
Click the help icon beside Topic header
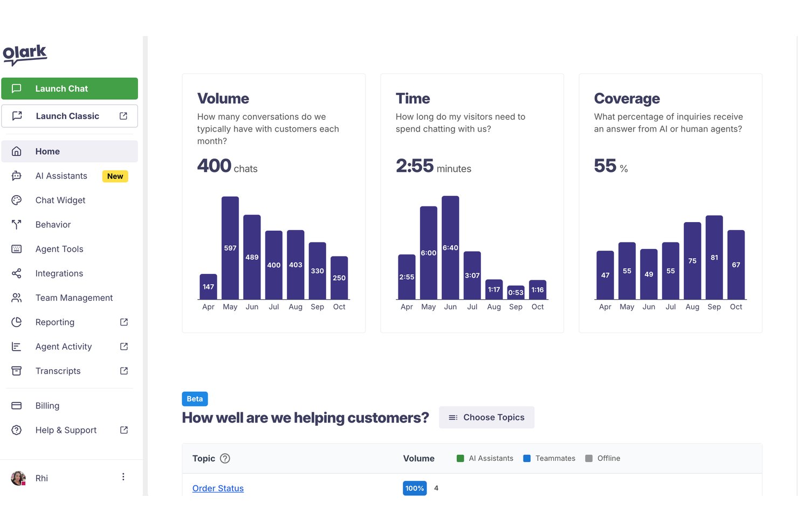point(225,458)
